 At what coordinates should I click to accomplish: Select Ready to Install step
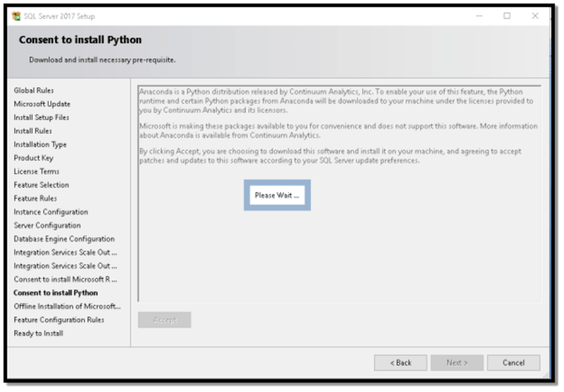pos(38,333)
